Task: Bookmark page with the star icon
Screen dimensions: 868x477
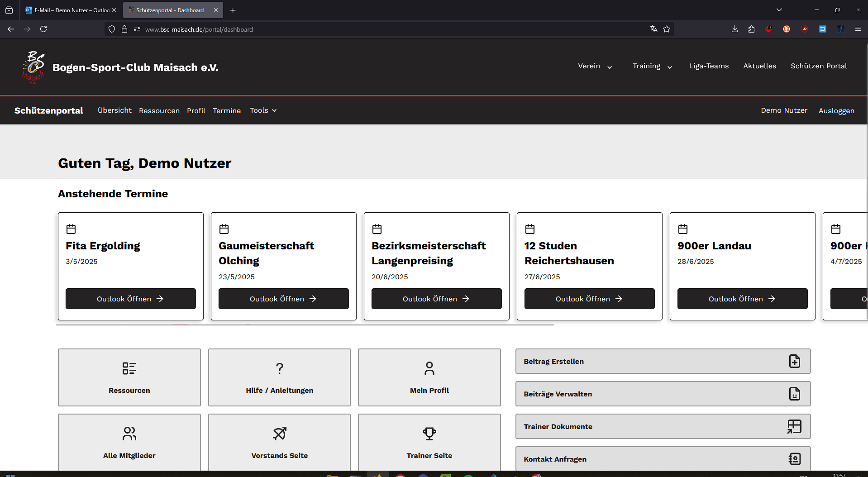Action: coord(667,29)
